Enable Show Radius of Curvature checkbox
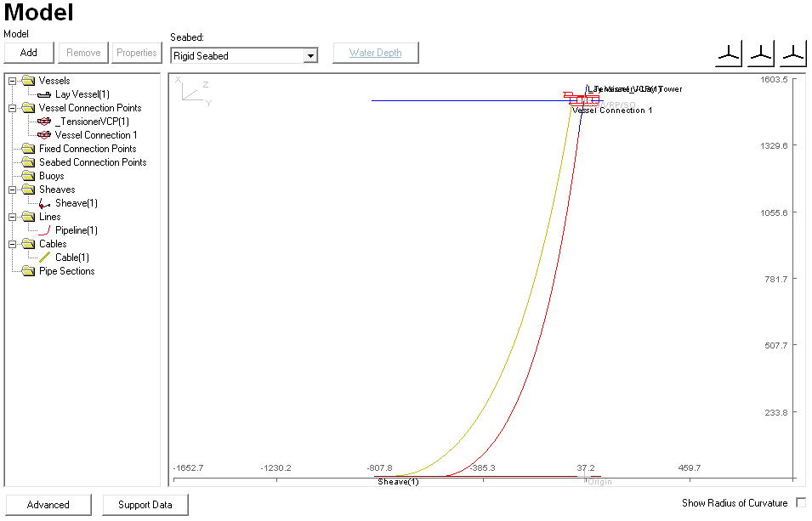Viewport: 812px width, 521px height. pos(800,503)
